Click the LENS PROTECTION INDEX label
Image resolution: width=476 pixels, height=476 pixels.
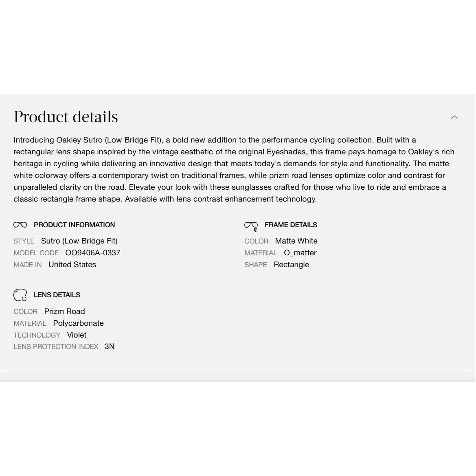(56, 347)
